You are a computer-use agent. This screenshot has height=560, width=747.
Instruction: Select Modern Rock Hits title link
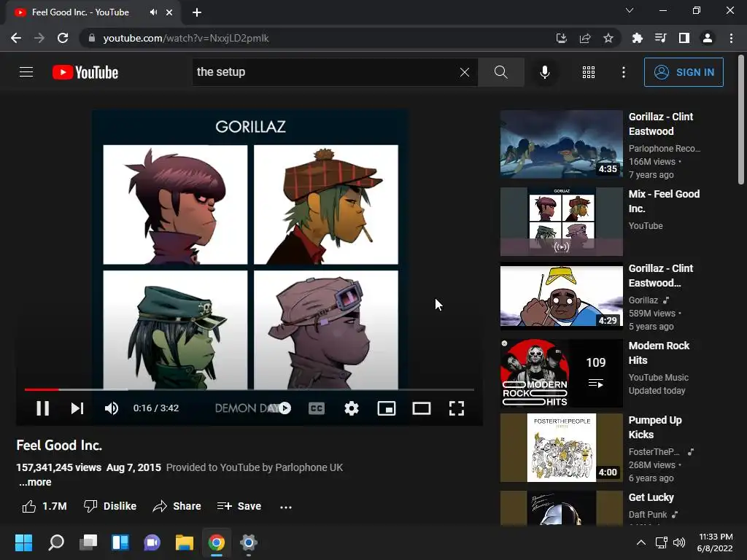point(659,353)
